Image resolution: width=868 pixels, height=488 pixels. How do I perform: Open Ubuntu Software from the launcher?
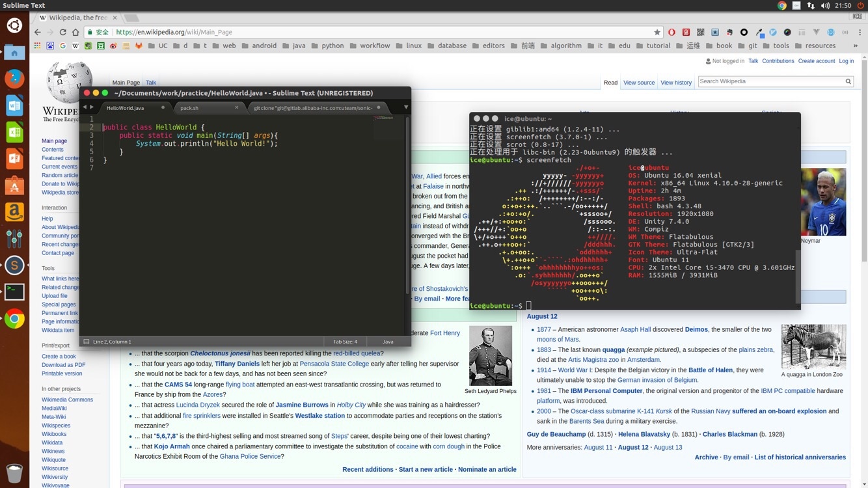click(x=14, y=185)
